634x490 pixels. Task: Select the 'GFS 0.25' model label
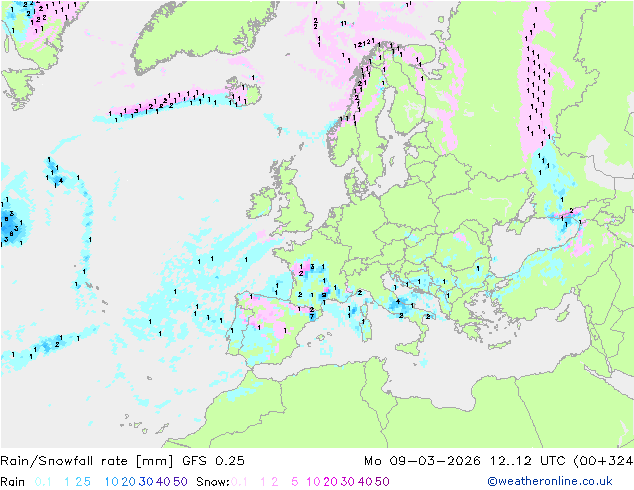[x=213, y=461]
